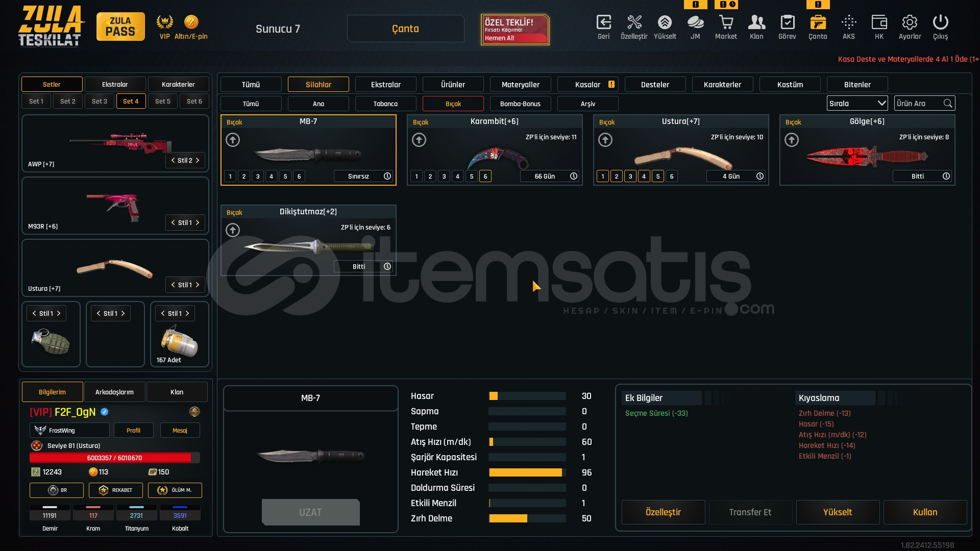Toggle set slot 1 on Ustura card

(x=603, y=177)
